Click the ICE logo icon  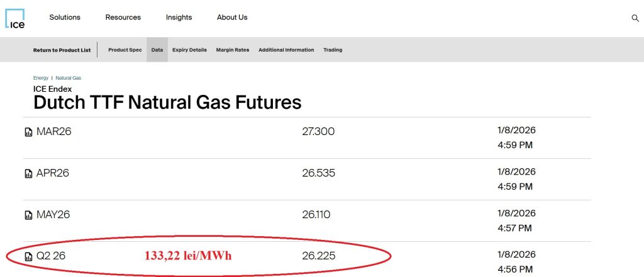pyautogui.click(x=16, y=19)
